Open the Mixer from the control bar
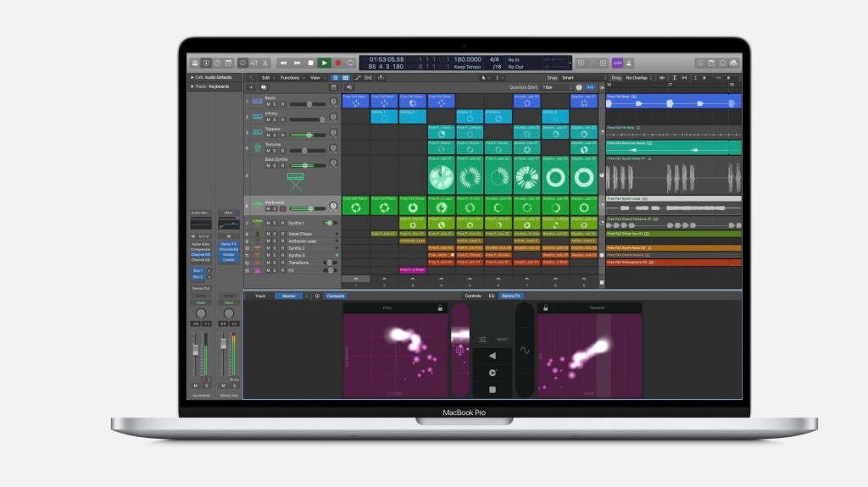The height and width of the screenshot is (487, 868). pos(256,63)
